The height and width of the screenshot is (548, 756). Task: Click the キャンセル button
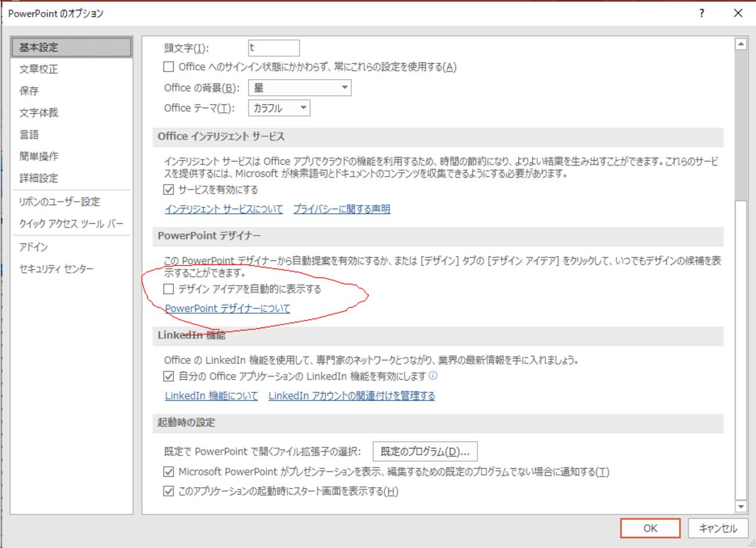click(x=718, y=528)
